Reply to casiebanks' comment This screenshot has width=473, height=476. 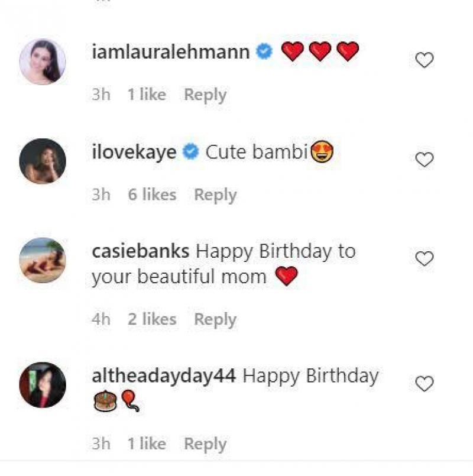[x=215, y=319]
